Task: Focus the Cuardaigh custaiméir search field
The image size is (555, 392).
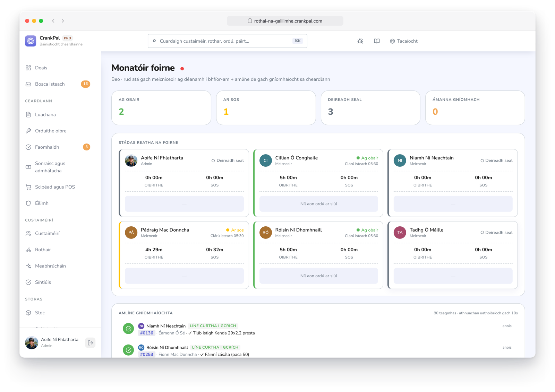Action: coord(227,41)
